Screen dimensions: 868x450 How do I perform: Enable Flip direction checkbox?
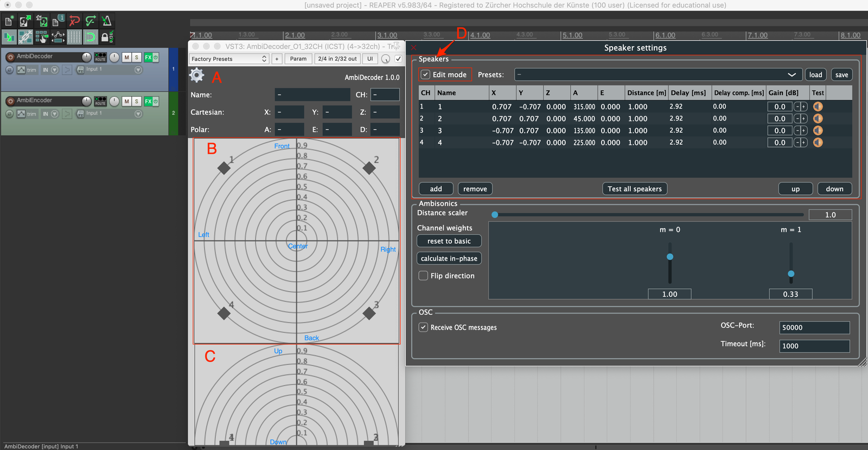[423, 276]
